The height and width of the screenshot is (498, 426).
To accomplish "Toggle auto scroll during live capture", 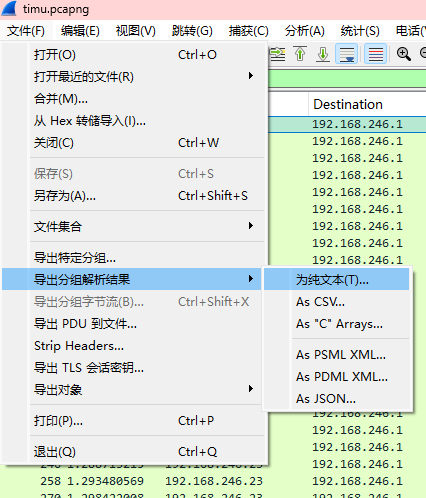I will pyautogui.click(x=347, y=54).
